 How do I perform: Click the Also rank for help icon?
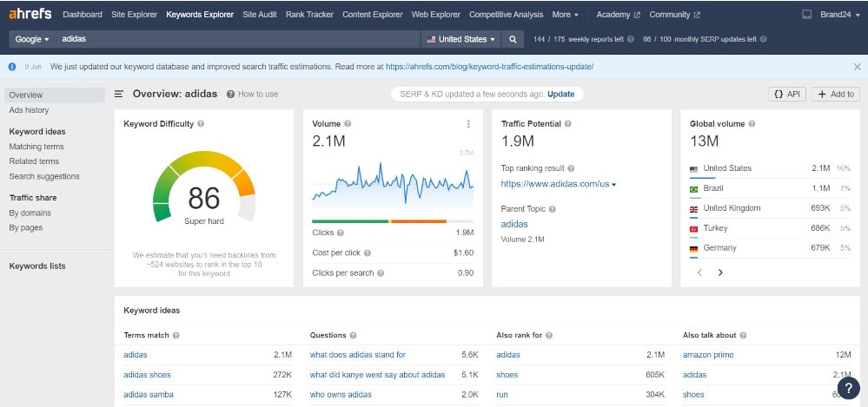[549, 335]
